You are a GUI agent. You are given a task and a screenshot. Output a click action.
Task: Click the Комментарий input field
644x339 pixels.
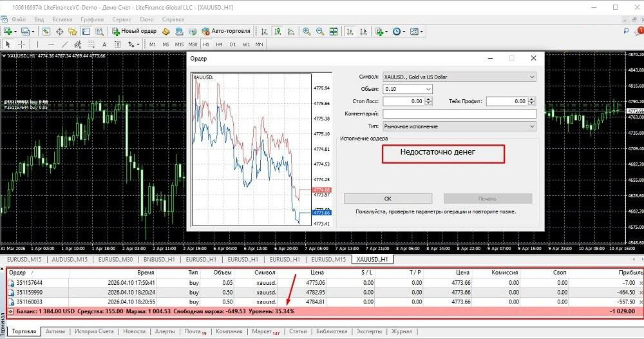tap(459, 114)
